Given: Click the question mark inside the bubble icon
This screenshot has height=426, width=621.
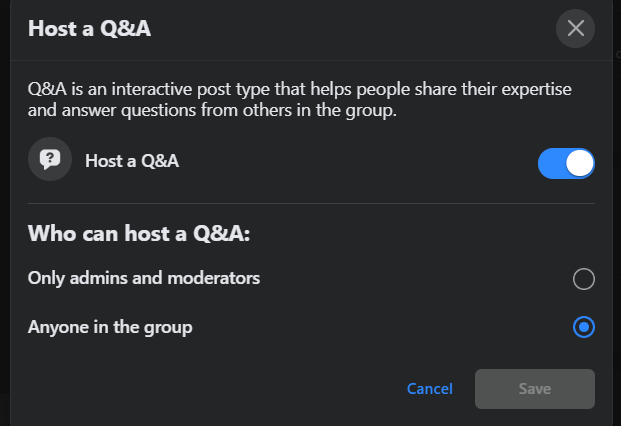Looking at the screenshot, I should (48, 158).
